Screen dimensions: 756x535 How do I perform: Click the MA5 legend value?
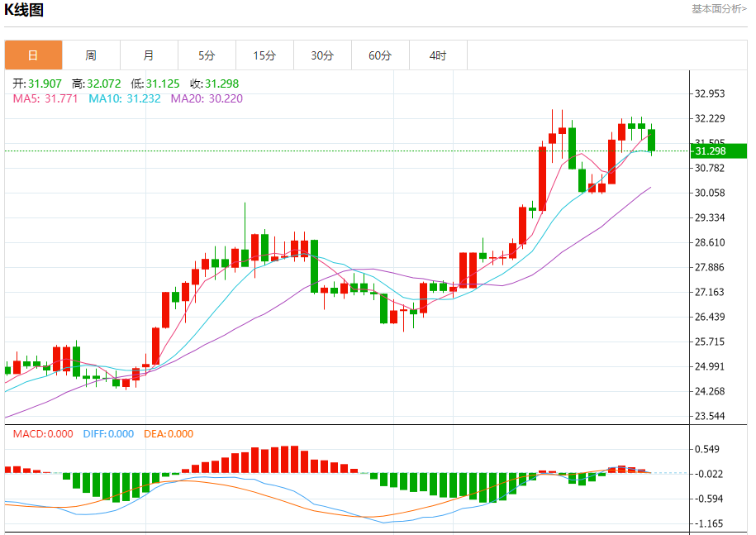tap(45, 98)
